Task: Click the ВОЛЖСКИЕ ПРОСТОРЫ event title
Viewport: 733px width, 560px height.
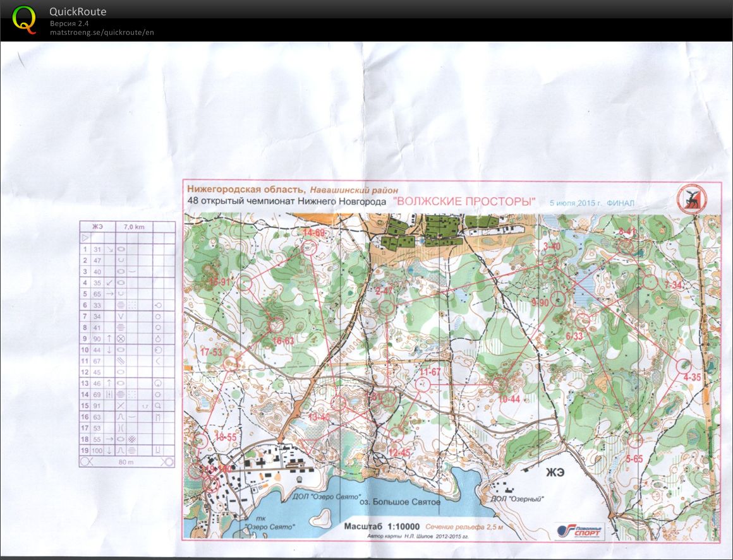Action: point(464,201)
